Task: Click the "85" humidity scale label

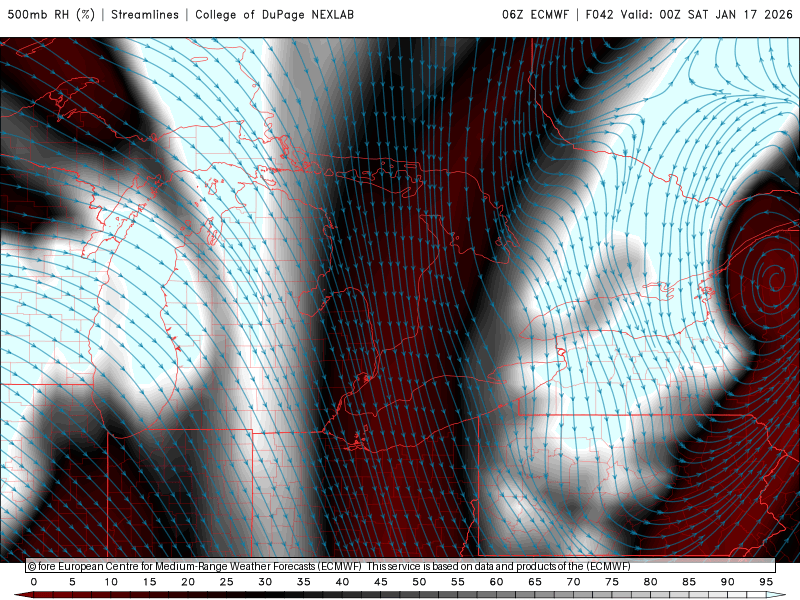Action: (689, 582)
